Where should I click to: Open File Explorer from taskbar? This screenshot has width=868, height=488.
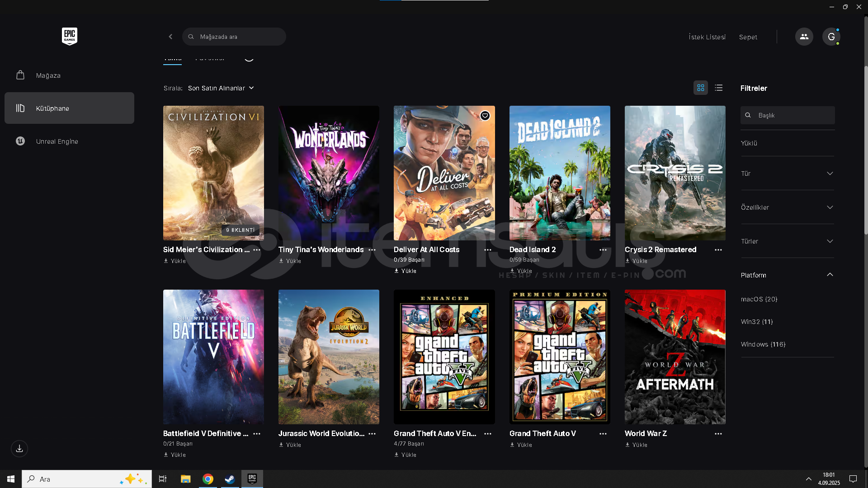point(186,479)
